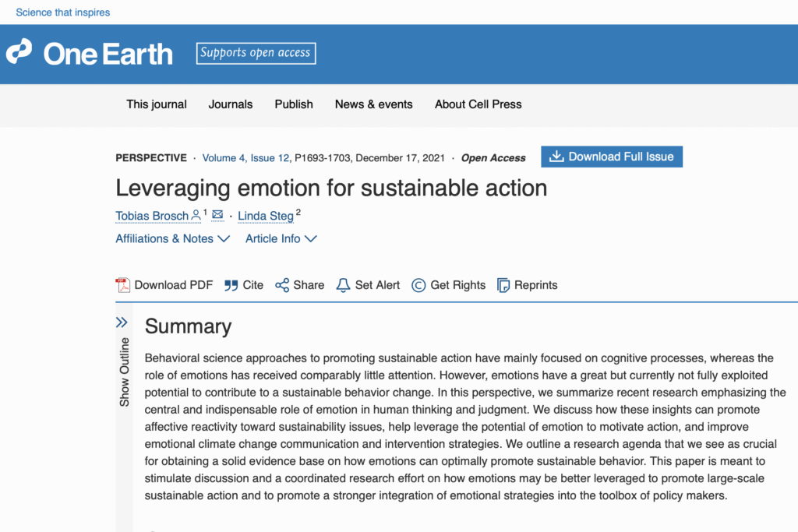This screenshot has width=798, height=532.
Task: Click the author profile icon after Tobias Brosch
Action: 196,216
